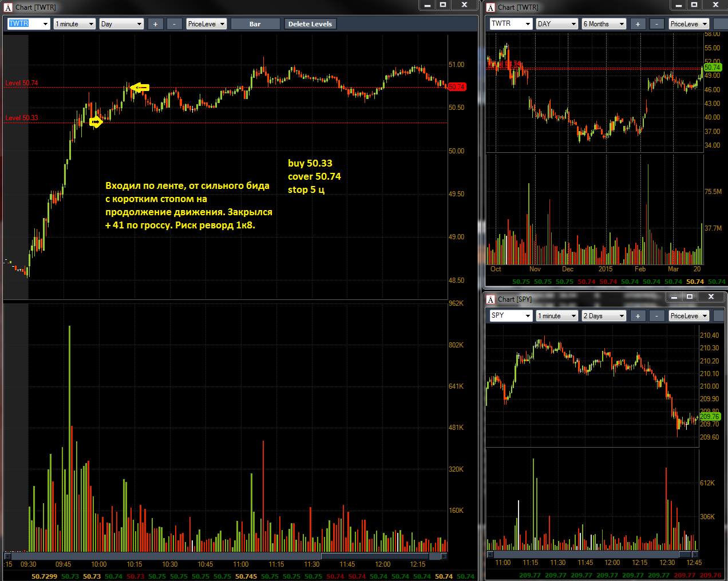Click plus button on TWTR daily chart
Viewport: 728px width, 581px height.
(638, 24)
